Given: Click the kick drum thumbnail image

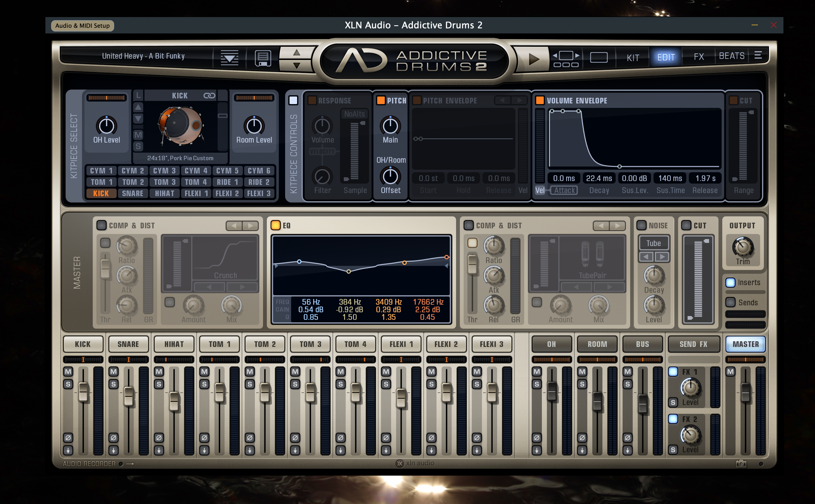Looking at the screenshot, I should coord(180,126).
